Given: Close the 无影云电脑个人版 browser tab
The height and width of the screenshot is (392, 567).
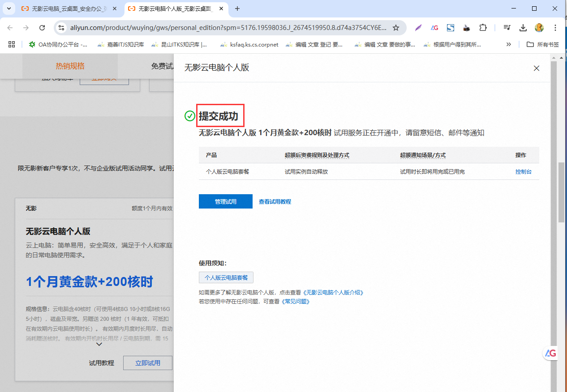Looking at the screenshot, I should click(221, 9).
